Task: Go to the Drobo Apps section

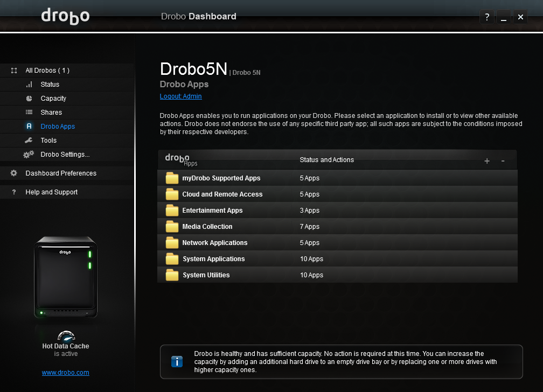Action: click(66, 127)
